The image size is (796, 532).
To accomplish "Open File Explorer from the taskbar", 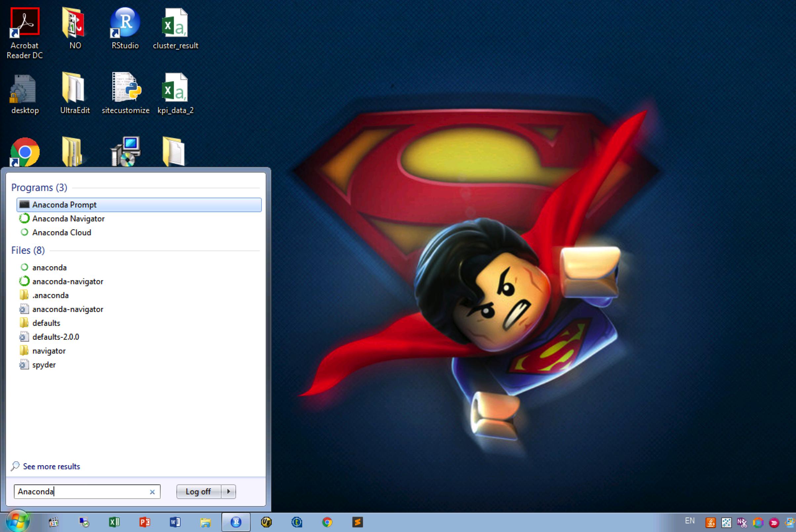I will [205, 522].
